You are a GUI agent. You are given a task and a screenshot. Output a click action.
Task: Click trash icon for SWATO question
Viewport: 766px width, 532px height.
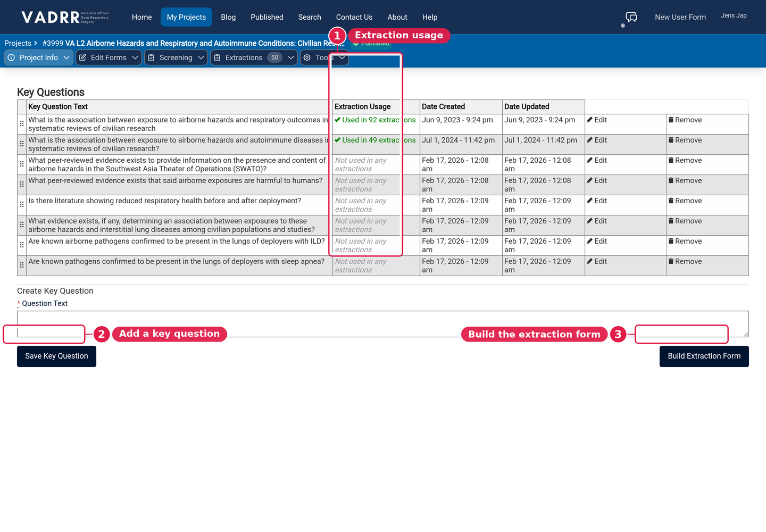[x=671, y=160]
